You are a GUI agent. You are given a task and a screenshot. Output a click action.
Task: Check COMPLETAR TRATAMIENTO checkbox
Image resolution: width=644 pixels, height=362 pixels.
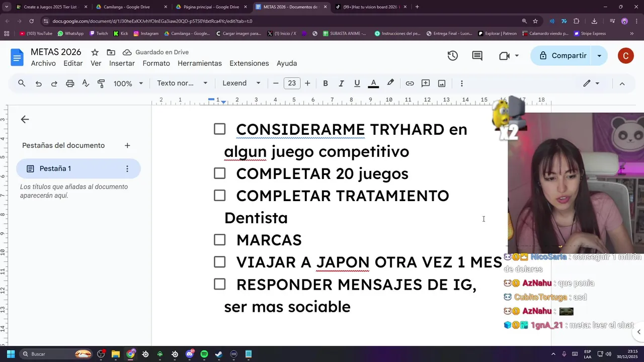click(219, 196)
